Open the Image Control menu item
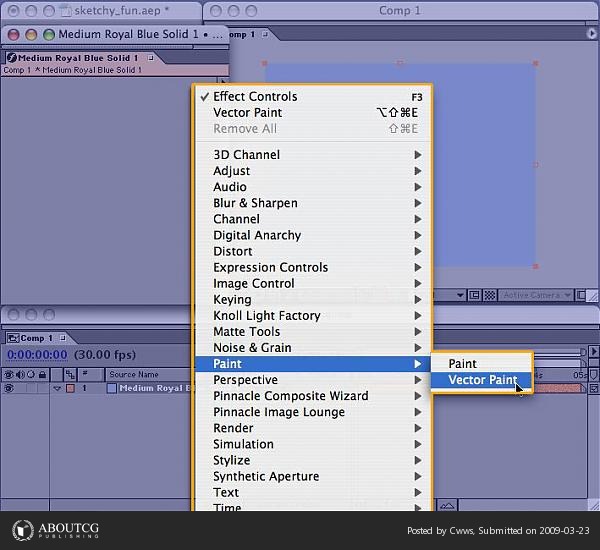The height and width of the screenshot is (550, 600). [x=313, y=283]
